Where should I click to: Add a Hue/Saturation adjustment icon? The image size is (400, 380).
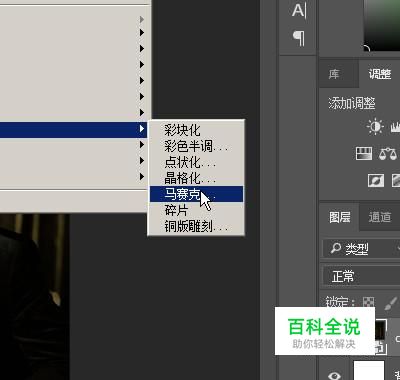point(364,154)
